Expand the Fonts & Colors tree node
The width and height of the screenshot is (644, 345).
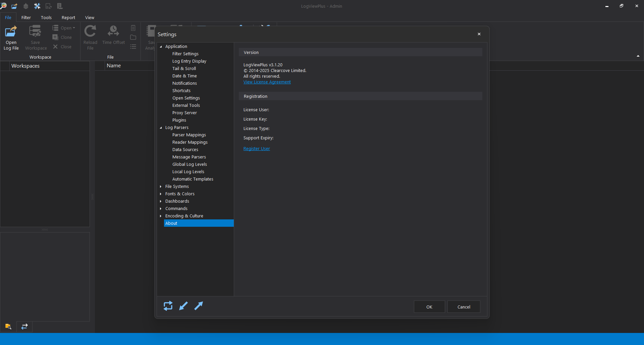point(161,194)
